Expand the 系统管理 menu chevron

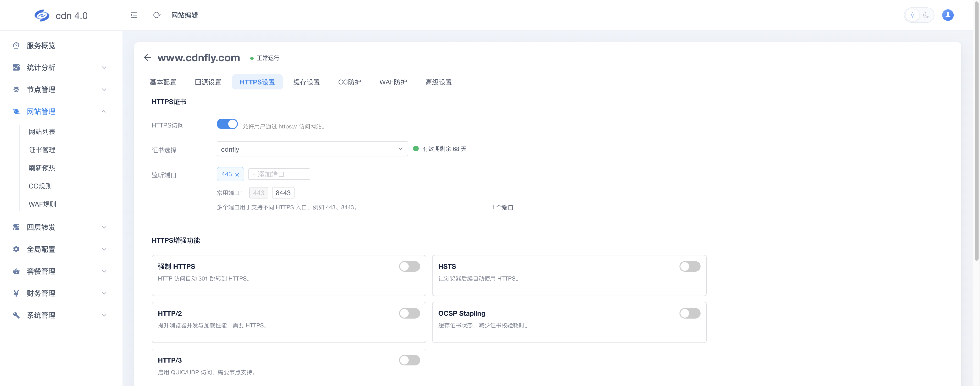(x=104, y=315)
